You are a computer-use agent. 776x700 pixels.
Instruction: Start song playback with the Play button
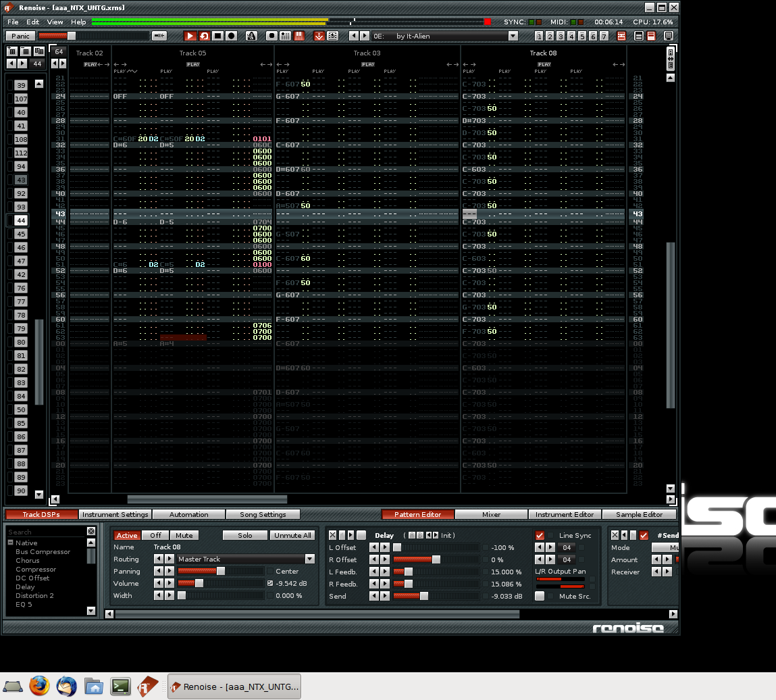[x=190, y=36]
